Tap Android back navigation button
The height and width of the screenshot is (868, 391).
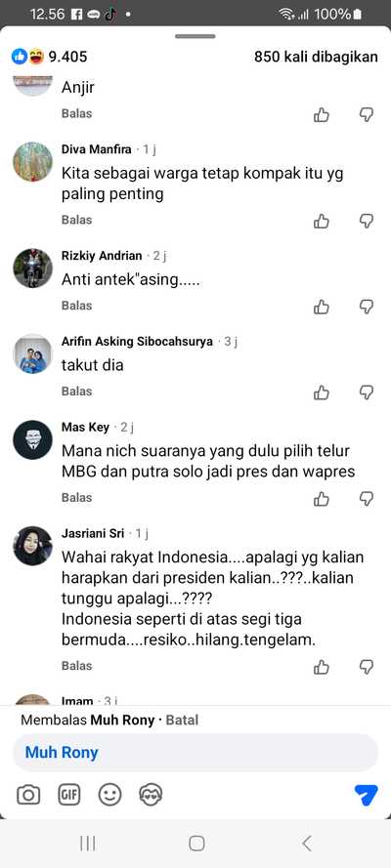(x=307, y=843)
